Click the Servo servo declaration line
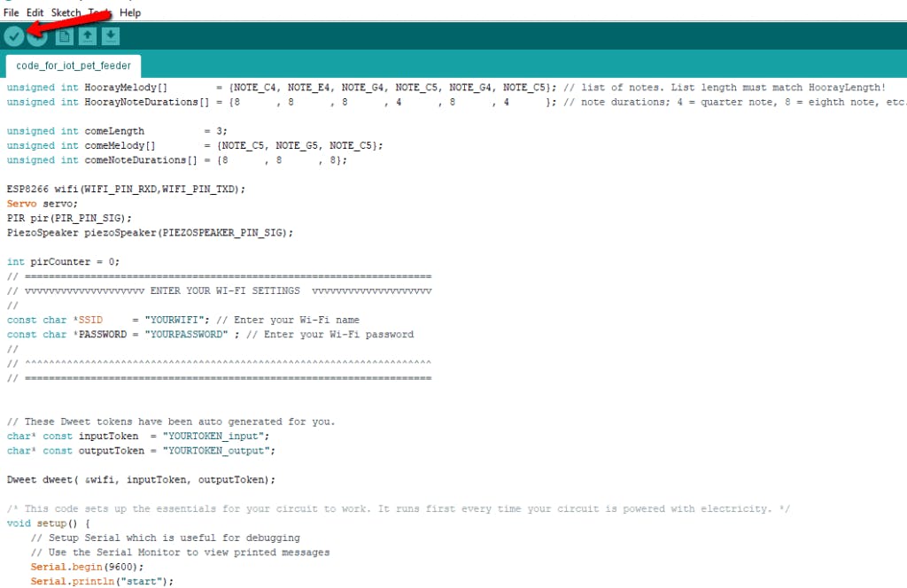907x588 pixels. pos(43,204)
